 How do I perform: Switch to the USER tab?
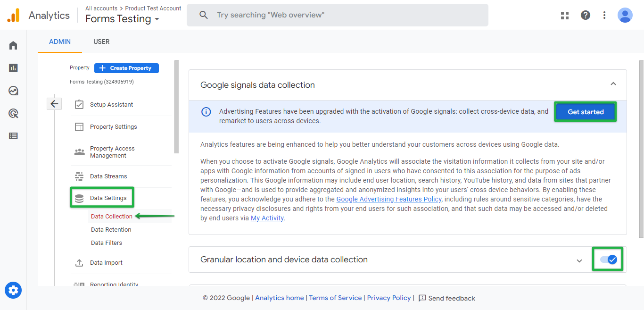[101, 42]
